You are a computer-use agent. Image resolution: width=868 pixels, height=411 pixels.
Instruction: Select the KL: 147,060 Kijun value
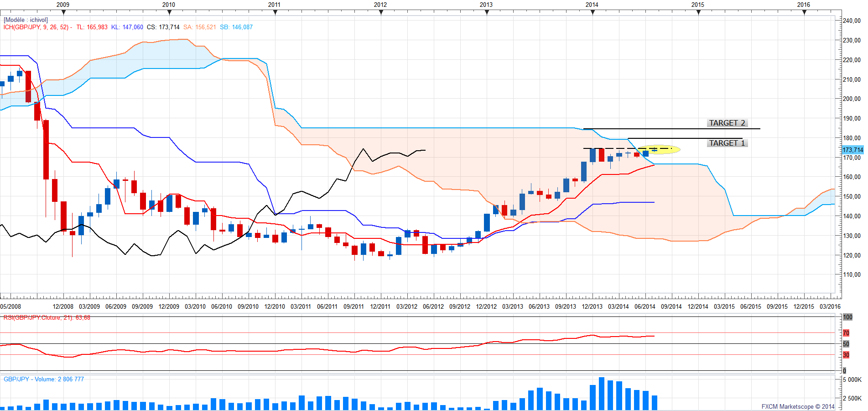tap(127, 27)
